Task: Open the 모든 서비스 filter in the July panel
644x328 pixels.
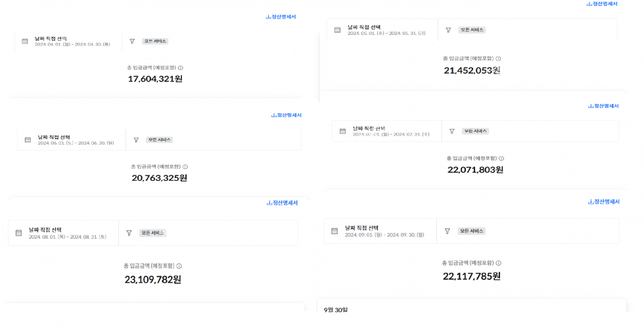Action: pyautogui.click(x=475, y=131)
